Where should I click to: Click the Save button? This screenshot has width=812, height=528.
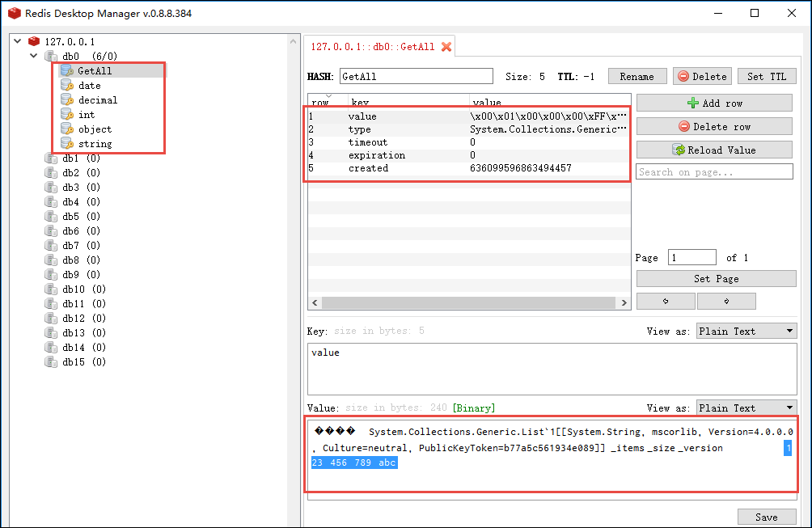(767, 517)
